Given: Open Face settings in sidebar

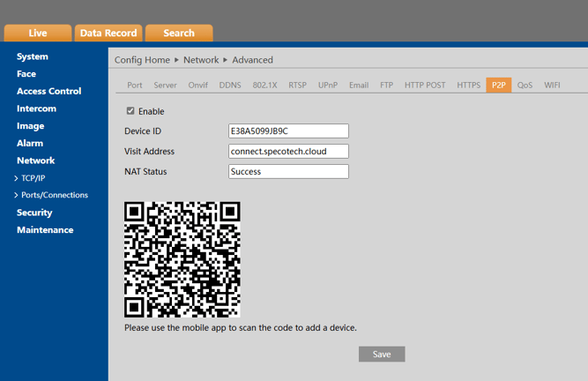Looking at the screenshot, I should click(x=26, y=74).
